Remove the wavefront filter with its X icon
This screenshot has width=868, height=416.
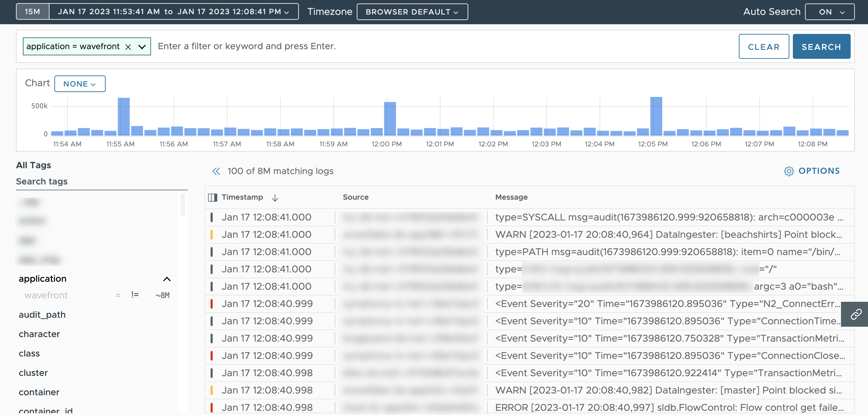pos(128,46)
